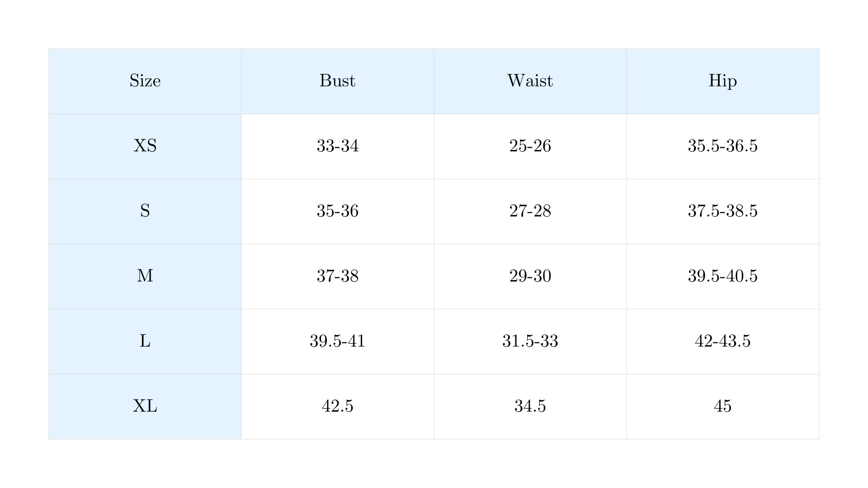Select the L size row label
868x488 pixels.
point(145,341)
